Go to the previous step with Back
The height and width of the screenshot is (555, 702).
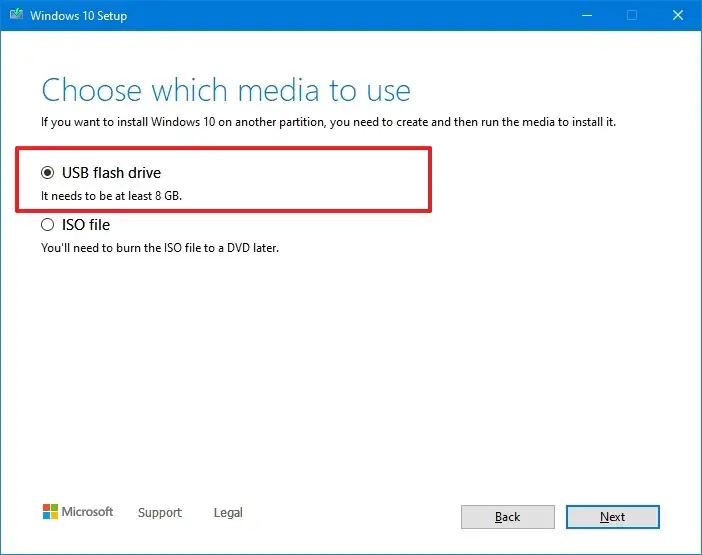pyautogui.click(x=507, y=517)
